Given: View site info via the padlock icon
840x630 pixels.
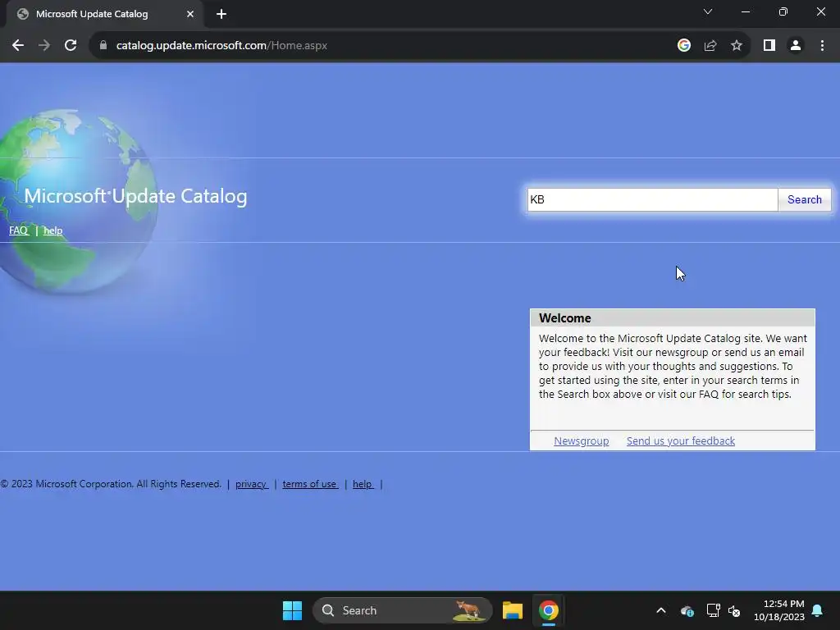Looking at the screenshot, I should [103, 46].
